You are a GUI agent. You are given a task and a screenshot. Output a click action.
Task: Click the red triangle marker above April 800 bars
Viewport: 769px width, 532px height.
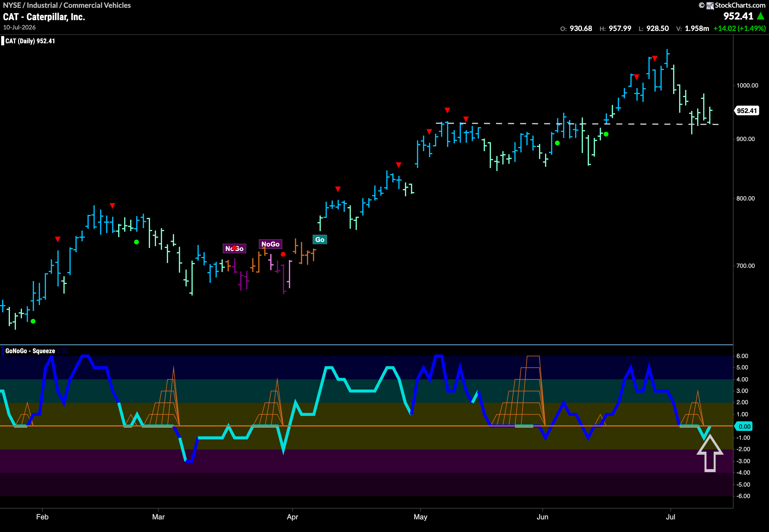click(x=338, y=189)
